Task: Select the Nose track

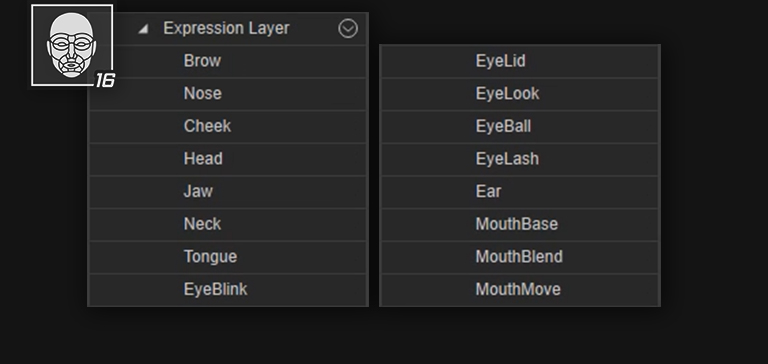Action: coord(228,94)
